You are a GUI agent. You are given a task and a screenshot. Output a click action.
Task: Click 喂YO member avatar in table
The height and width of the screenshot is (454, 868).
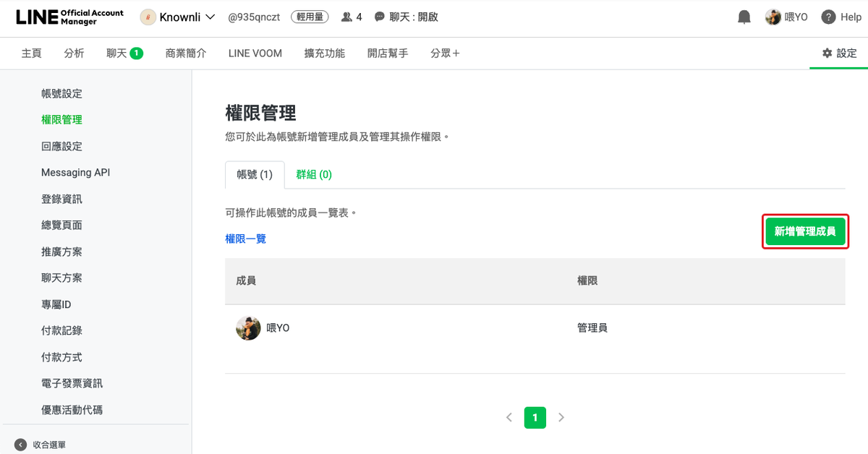point(248,328)
